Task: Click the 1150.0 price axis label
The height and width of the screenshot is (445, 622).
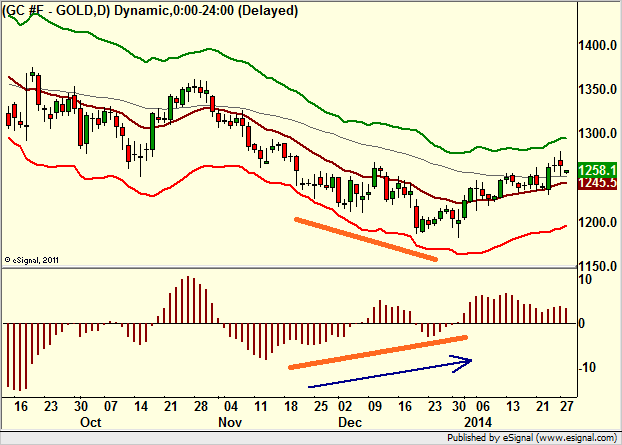Action: 597,266
